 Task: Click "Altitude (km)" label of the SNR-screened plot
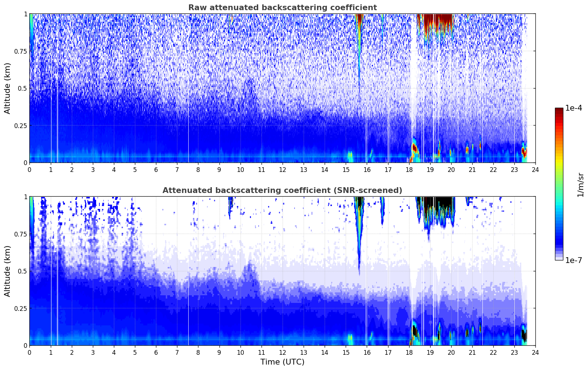[x=8, y=271]
